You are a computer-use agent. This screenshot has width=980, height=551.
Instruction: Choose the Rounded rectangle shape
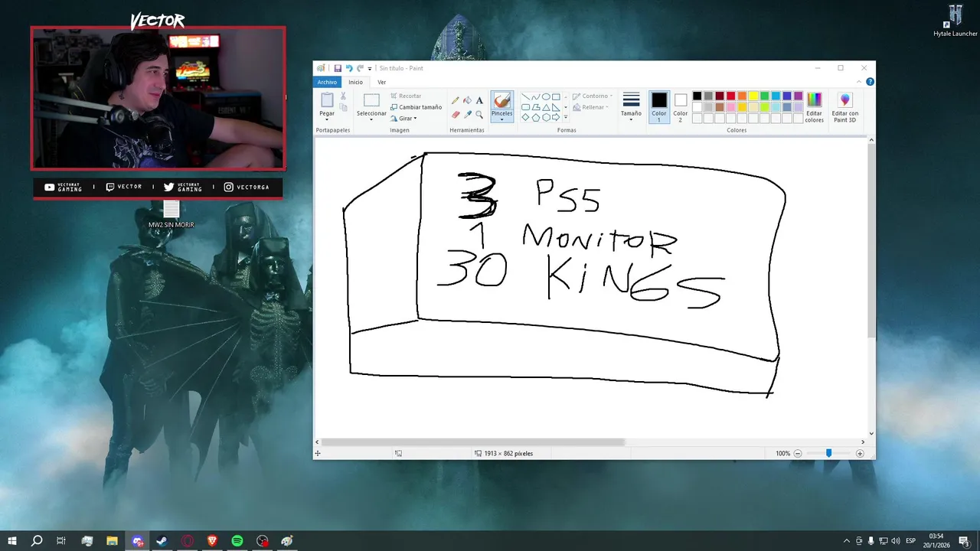point(525,107)
